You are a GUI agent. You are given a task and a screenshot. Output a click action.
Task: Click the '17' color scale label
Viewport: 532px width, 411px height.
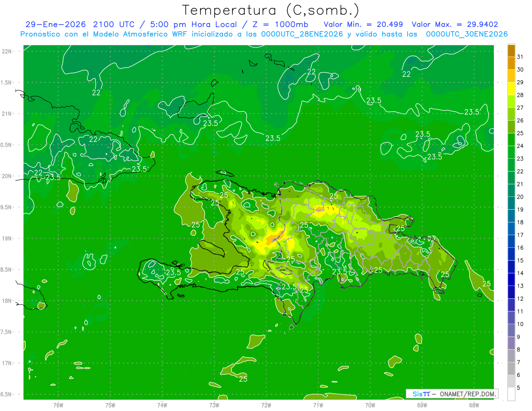(520, 235)
